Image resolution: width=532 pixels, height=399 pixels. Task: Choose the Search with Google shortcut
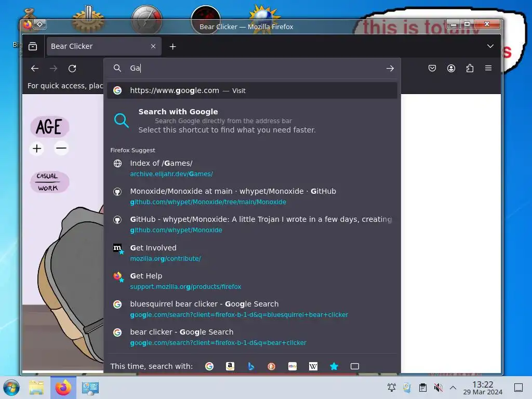point(252,121)
